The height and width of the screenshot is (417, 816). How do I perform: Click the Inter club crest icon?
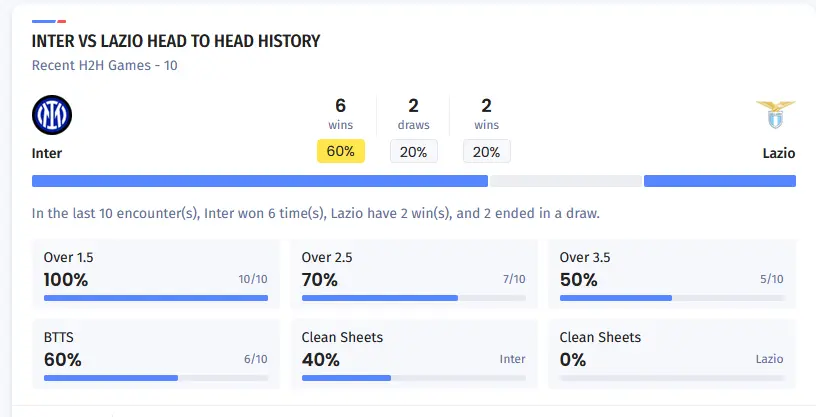(52, 116)
